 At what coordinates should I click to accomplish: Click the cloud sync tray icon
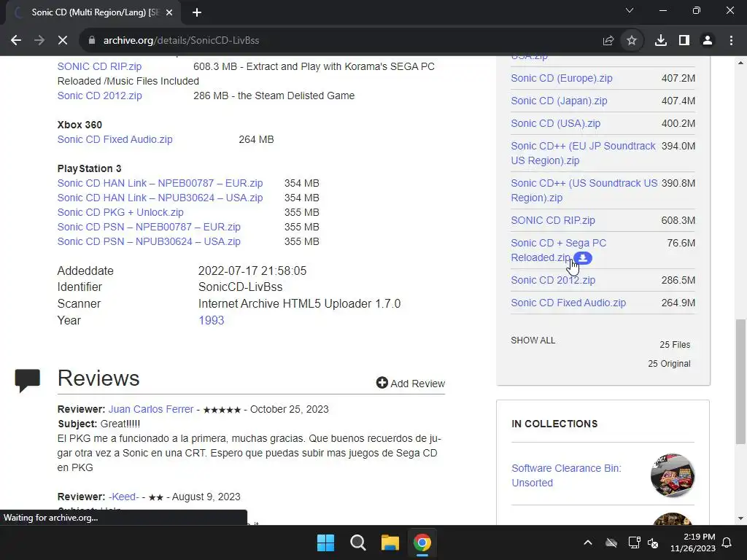tap(611, 542)
